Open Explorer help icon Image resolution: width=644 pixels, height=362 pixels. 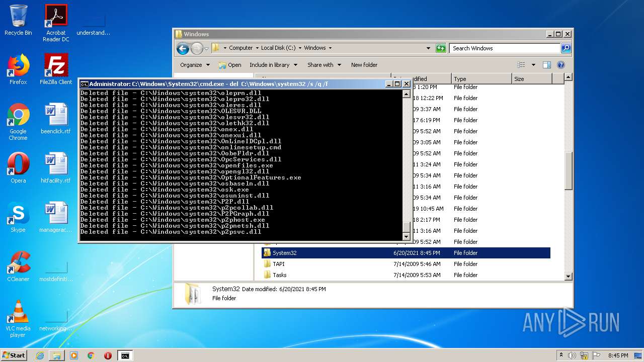[561, 65]
